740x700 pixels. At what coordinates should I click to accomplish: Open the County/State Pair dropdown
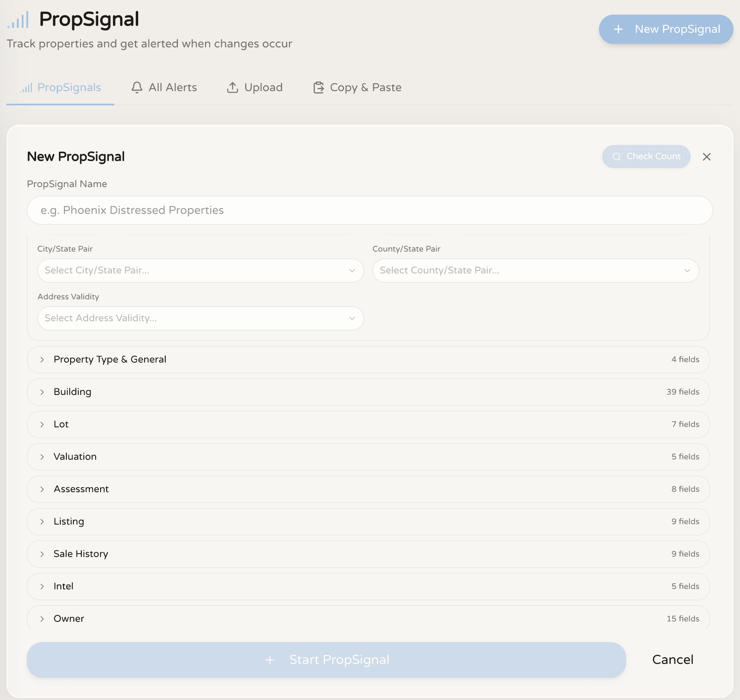tap(535, 270)
